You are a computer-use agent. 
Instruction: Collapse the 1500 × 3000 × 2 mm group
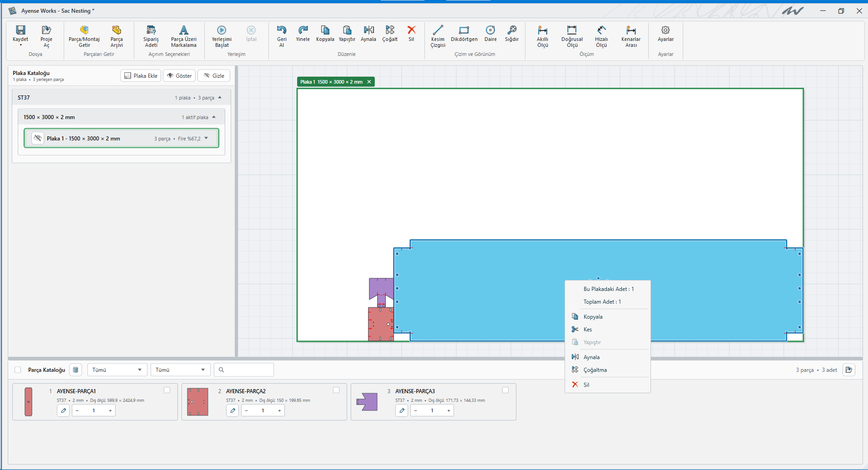point(214,117)
